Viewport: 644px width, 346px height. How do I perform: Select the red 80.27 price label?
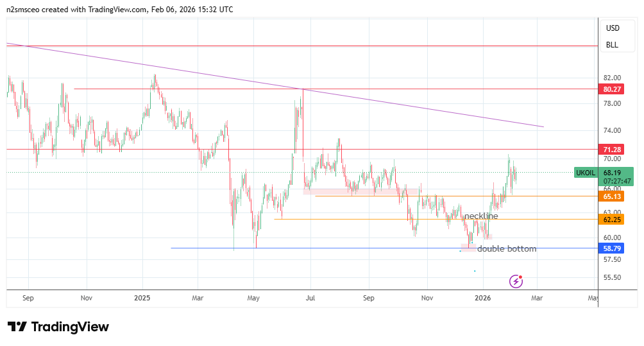pos(611,89)
